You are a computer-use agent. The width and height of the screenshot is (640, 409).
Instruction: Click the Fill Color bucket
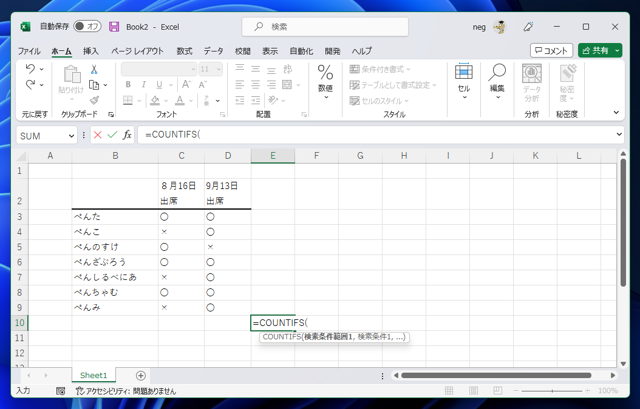(155, 100)
